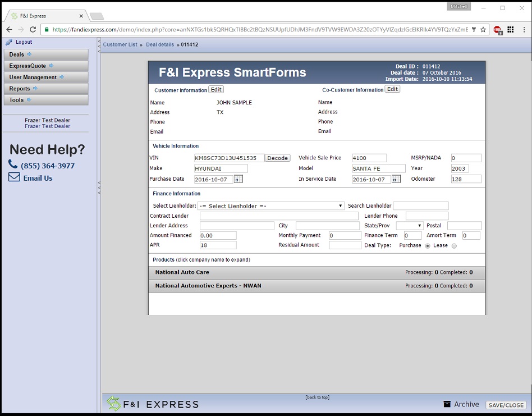Click Edit next to Co-Customer Information
This screenshot has width=532, height=416.
[x=393, y=89]
